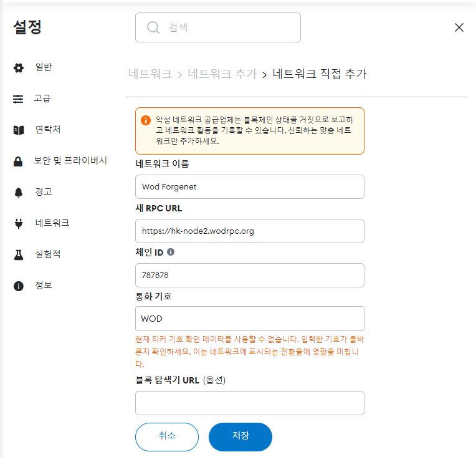This screenshot has height=457, width=476.
Task: Click the info circle icon beside 정보
Action: pyautogui.click(x=19, y=286)
